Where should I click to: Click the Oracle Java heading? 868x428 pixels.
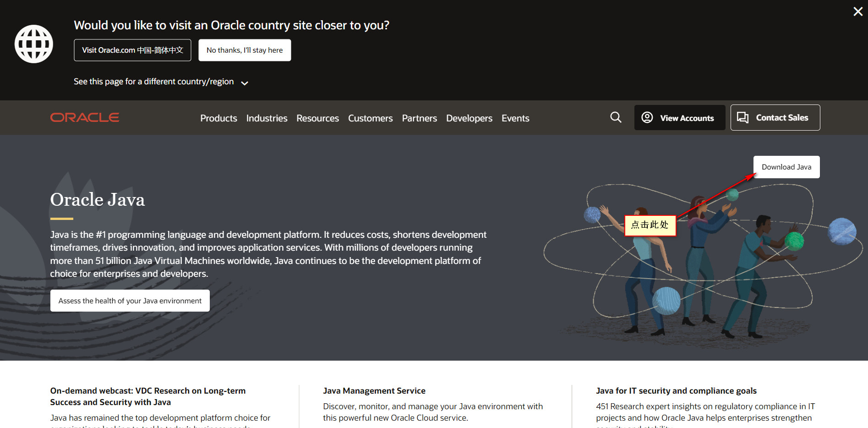pos(98,200)
